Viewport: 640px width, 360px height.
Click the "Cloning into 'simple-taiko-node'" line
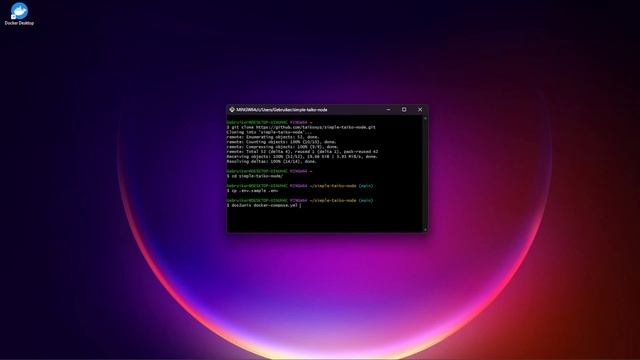(x=269, y=132)
